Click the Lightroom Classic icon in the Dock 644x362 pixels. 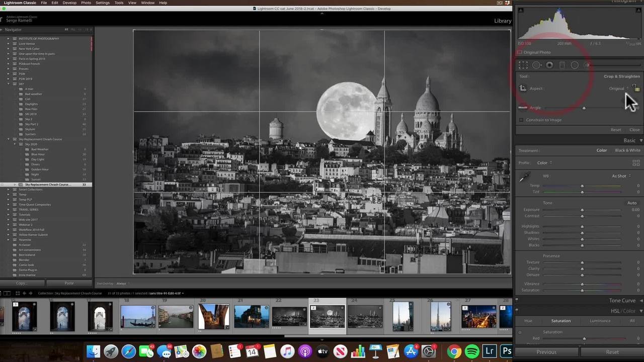[x=489, y=351]
